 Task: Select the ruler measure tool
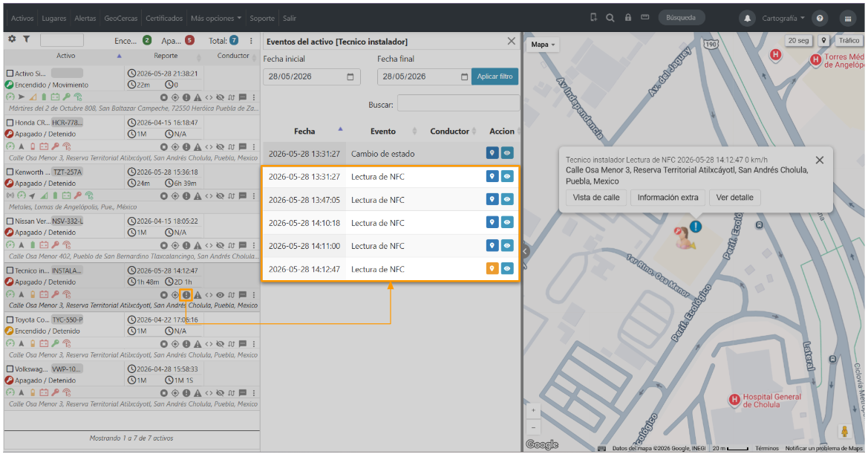(645, 18)
